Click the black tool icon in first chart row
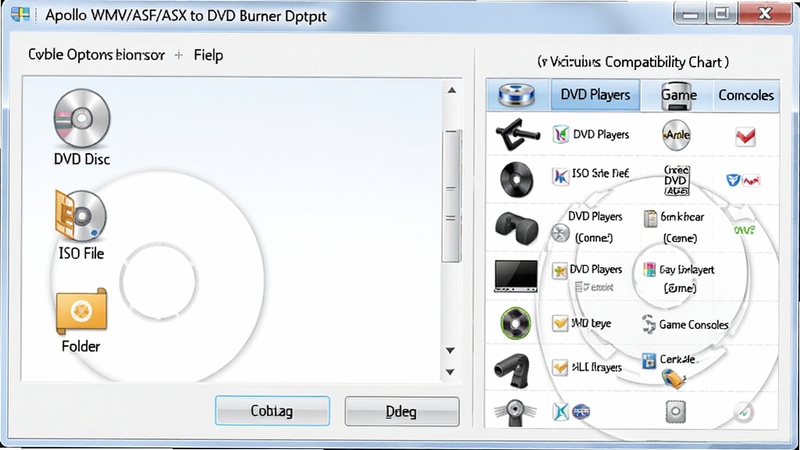Viewport: 800px width, 450px height. [x=517, y=134]
